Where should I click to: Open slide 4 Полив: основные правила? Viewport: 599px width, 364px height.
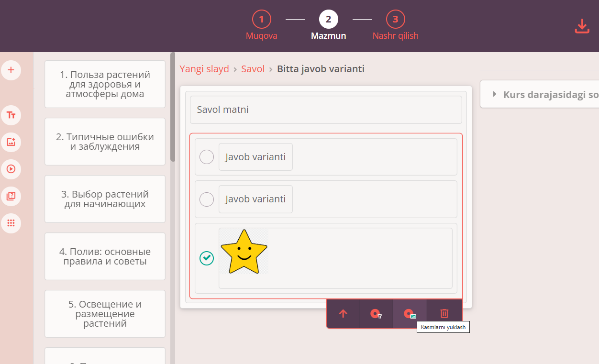coord(105,256)
